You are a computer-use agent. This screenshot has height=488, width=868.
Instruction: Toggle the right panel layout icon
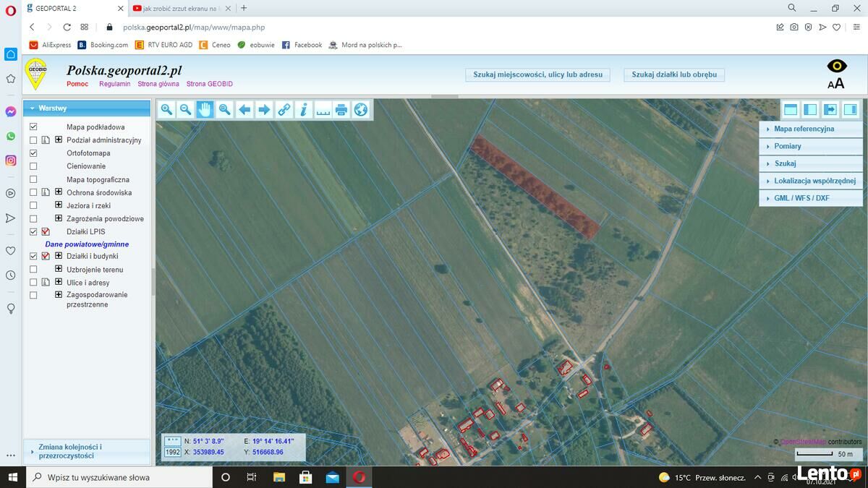pyautogui.click(x=850, y=110)
